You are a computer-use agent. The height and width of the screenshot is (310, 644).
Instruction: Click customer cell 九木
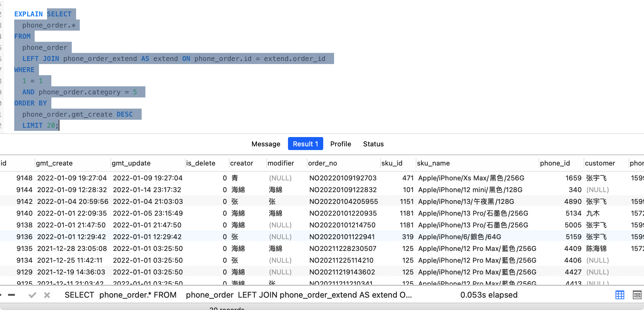(593, 213)
